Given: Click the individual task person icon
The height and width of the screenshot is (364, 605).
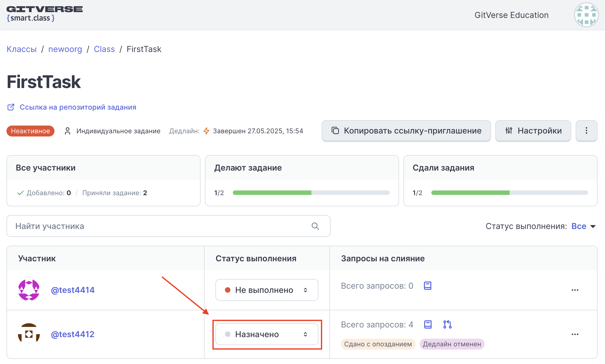Looking at the screenshot, I should (67, 131).
